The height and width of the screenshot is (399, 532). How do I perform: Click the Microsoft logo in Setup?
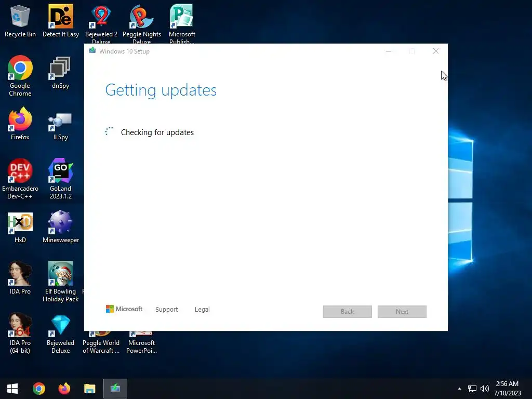(124, 309)
